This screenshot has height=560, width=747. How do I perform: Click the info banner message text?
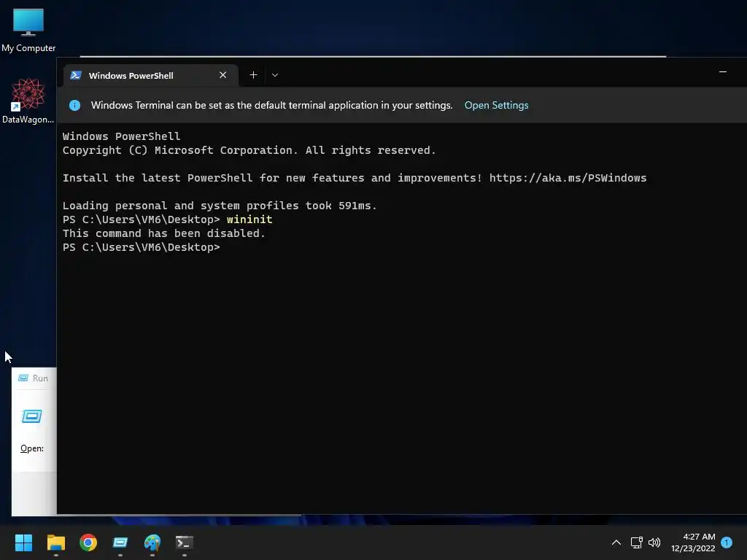[271, 105]
